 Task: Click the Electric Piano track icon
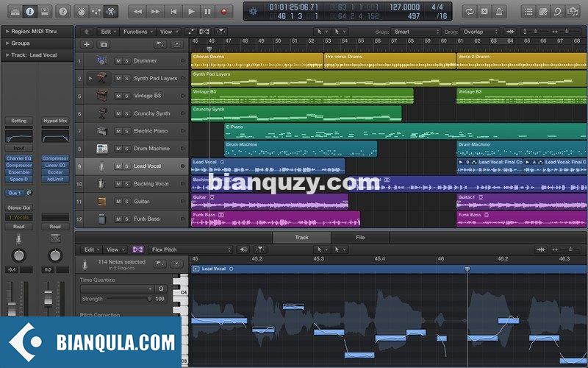102,131
